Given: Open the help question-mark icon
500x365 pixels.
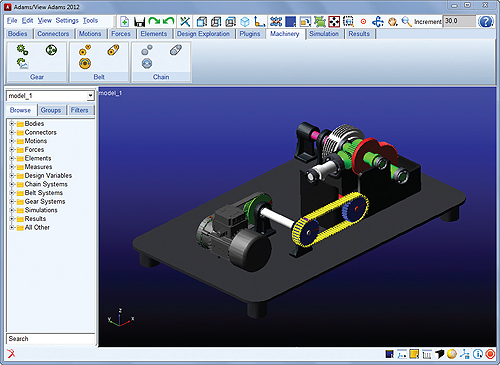Looking at the screenshot, I should pos(486,22).
